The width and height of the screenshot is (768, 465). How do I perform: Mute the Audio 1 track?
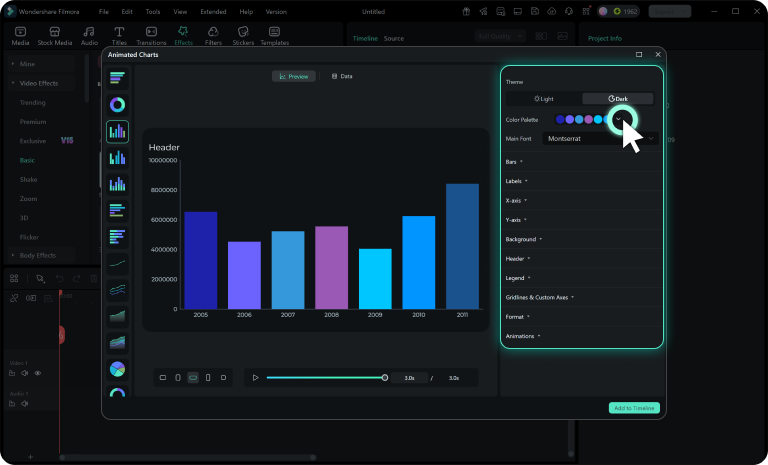(x=24, y=404)
